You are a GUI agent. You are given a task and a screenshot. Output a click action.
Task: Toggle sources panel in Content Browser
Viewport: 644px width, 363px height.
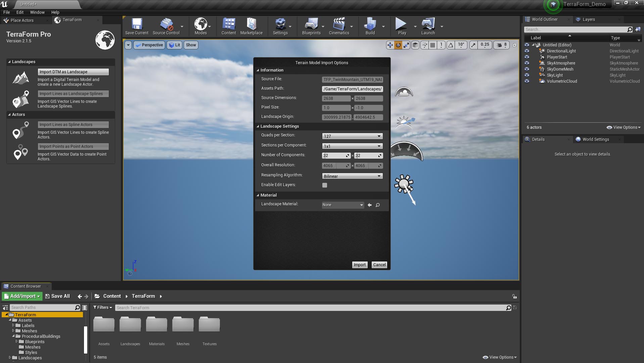coord(5,308)
